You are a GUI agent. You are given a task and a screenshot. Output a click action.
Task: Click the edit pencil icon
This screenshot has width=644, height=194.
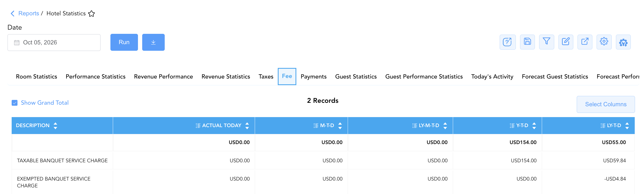pyautogui.click(x=566, y=42)
